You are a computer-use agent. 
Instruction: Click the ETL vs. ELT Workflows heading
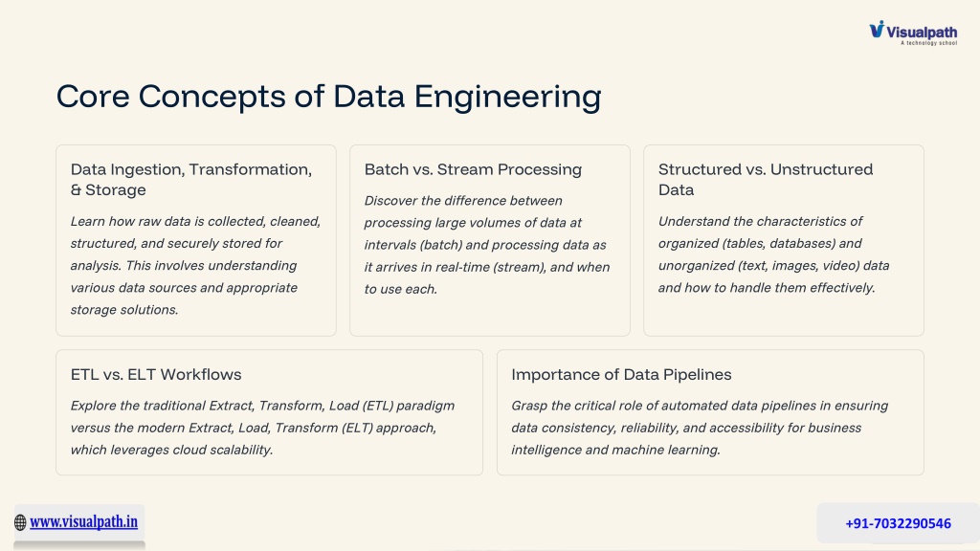(156, 374)
